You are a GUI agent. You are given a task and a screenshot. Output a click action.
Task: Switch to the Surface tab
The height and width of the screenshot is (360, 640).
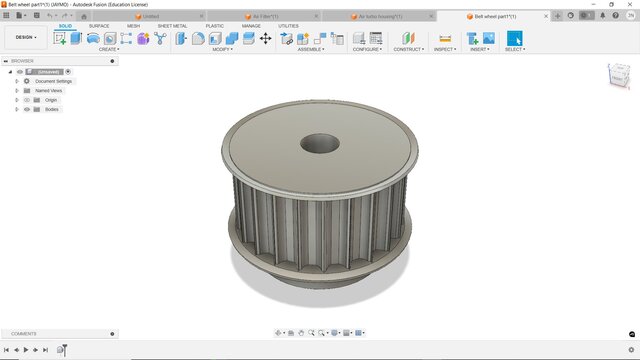click(x=99, y=26)
